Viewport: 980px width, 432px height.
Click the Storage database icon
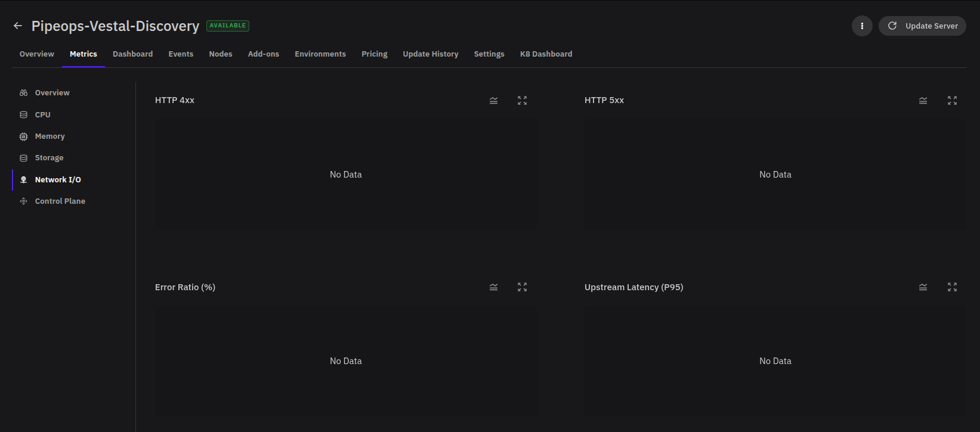(x=24, y=158)
